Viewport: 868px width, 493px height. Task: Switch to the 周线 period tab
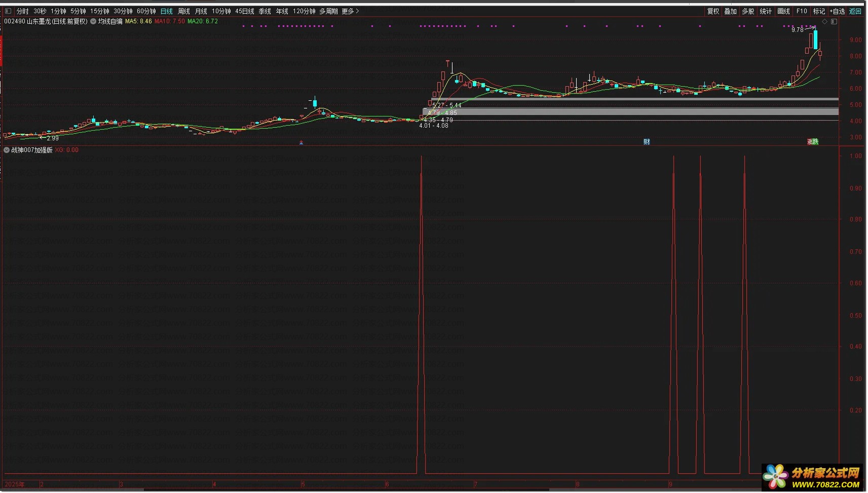184,11
